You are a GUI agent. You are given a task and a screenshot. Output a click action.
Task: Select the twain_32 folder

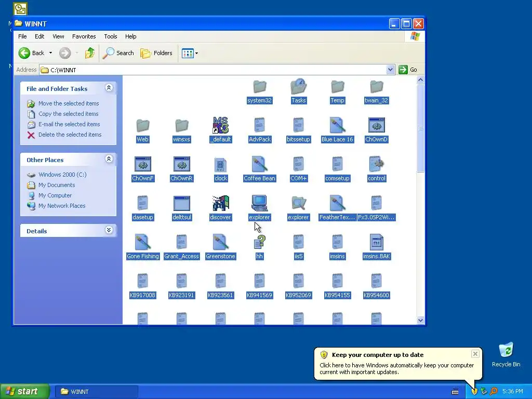[376, 87]
